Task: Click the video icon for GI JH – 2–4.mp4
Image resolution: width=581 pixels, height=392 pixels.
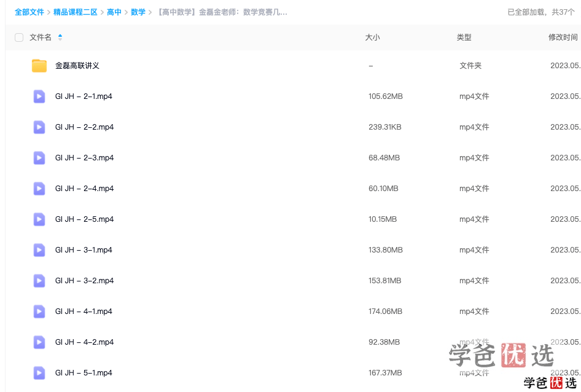Action: click(x=39, y=189)
